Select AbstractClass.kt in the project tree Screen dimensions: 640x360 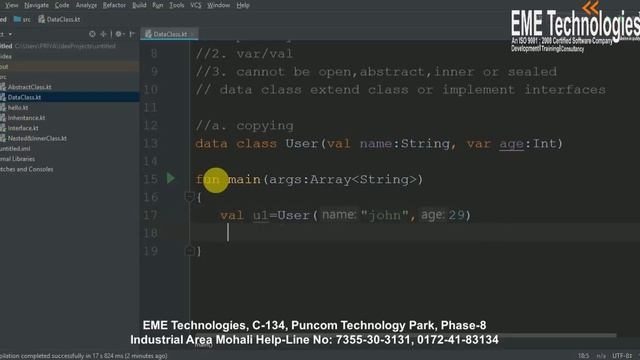[x=29, y=87]
